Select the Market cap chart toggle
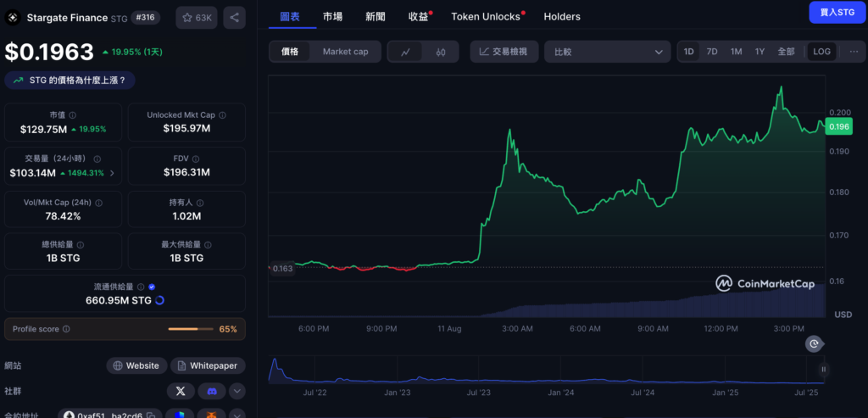Image resolution: width=868 pixels, height=418 pixels. 345,52
